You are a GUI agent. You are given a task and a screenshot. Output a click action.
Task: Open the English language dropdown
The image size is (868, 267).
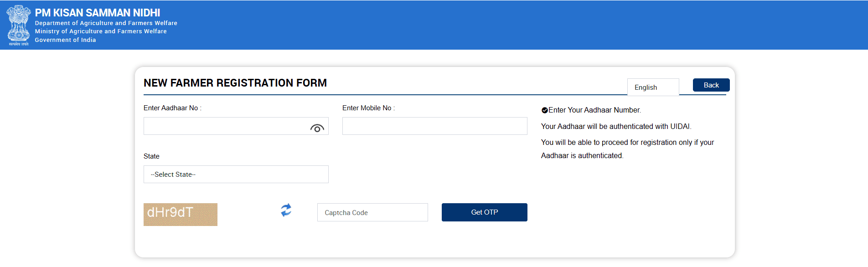653,87
